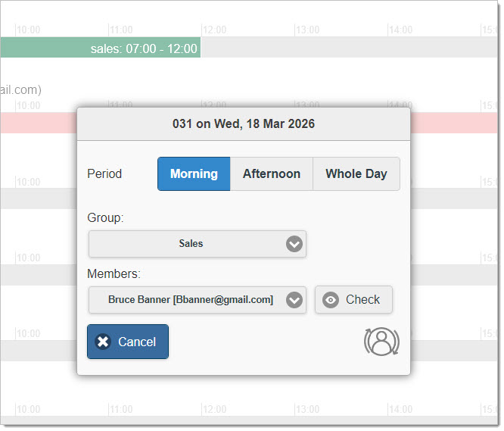504x431 pixels.
Task: Click the dialog title with date 18 Mar 2026
Action: (244, 123)
